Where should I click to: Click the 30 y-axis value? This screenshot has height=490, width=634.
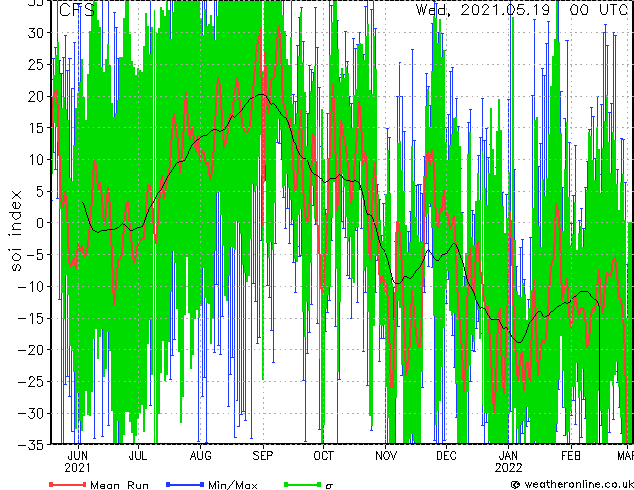coord(36,33)
